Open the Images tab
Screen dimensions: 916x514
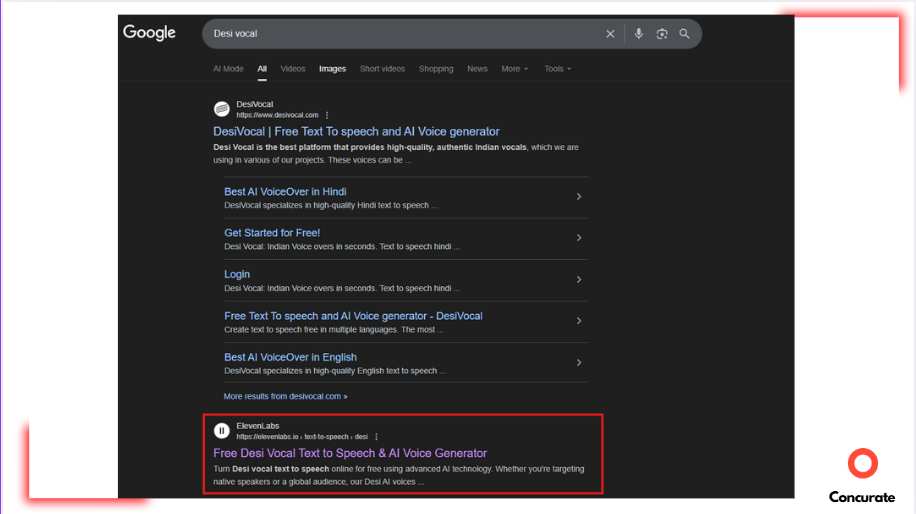[x=332, y=69]
